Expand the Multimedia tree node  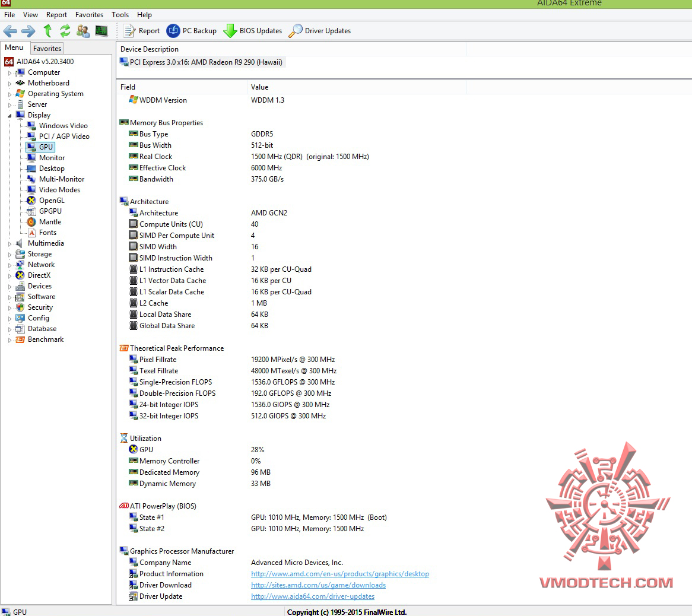[x=9, y=243]
